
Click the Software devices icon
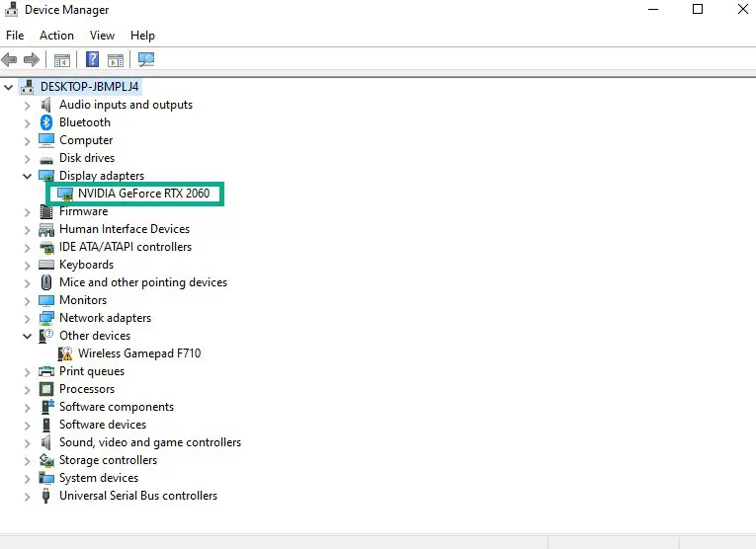click(46, 425)
